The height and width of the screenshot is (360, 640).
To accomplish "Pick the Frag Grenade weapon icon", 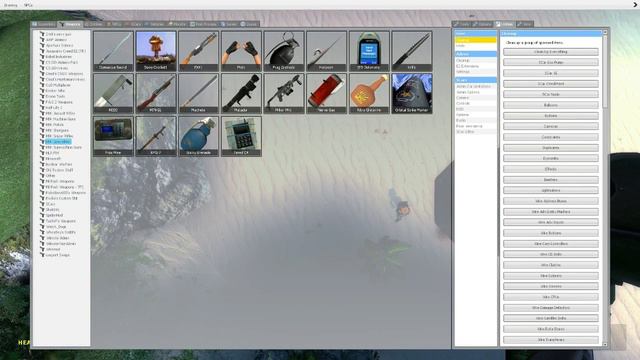I will tap(283, 51).
